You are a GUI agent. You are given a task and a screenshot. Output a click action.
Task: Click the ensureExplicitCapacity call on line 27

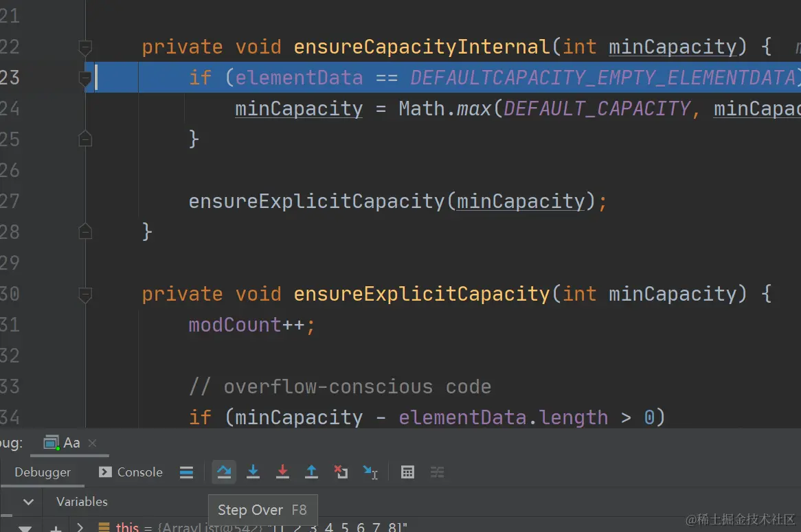click(x=317, y=201)
